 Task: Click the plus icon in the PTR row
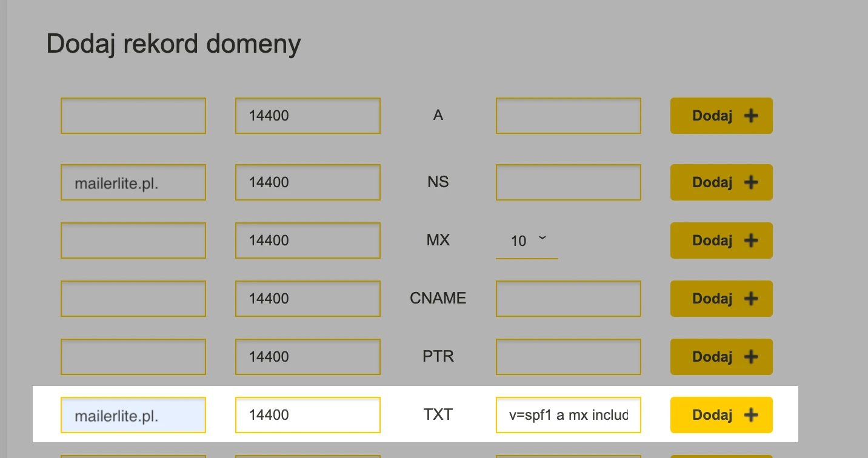pyautogui.click(x=751, y=357)
